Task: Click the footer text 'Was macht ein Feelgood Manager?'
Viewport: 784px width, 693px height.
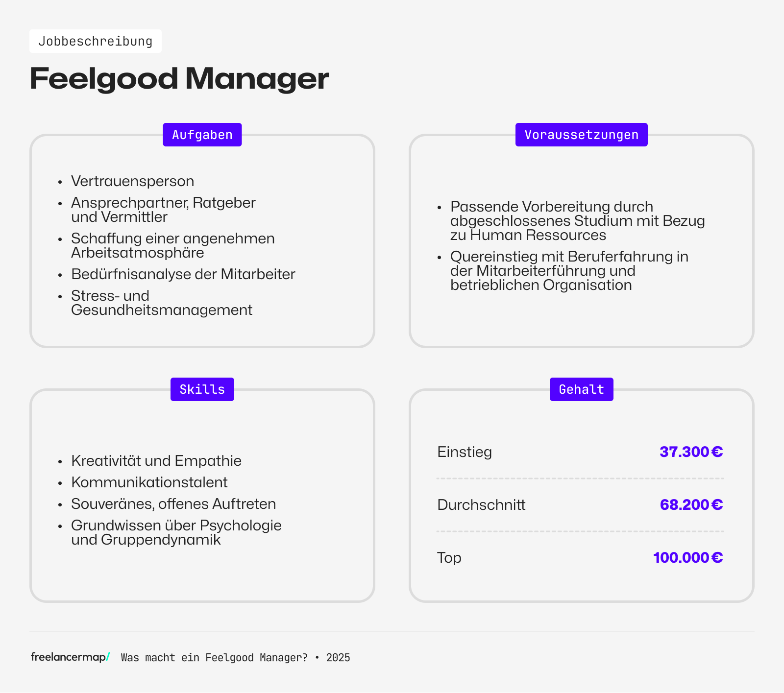Action: point(214,658)
